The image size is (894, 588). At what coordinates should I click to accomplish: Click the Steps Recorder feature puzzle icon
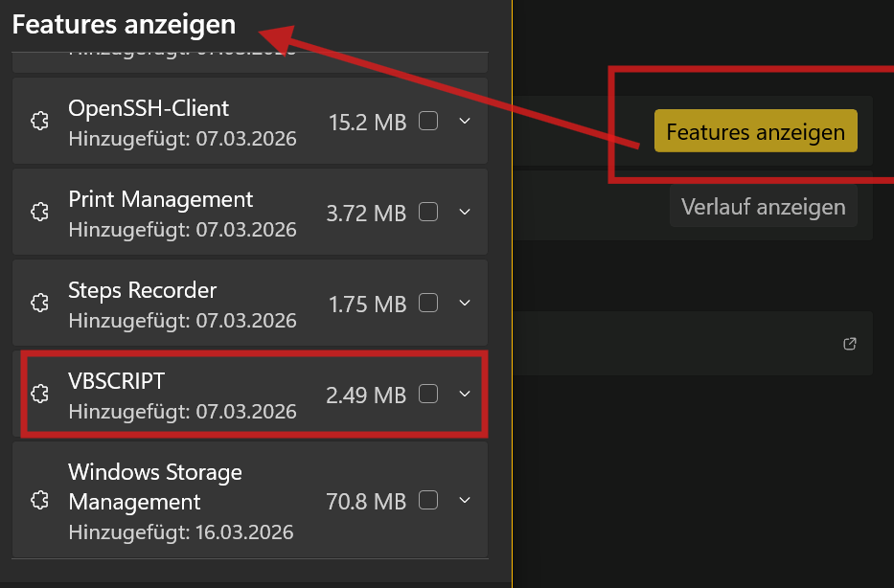pyautogui.click(x=40, y=303)
